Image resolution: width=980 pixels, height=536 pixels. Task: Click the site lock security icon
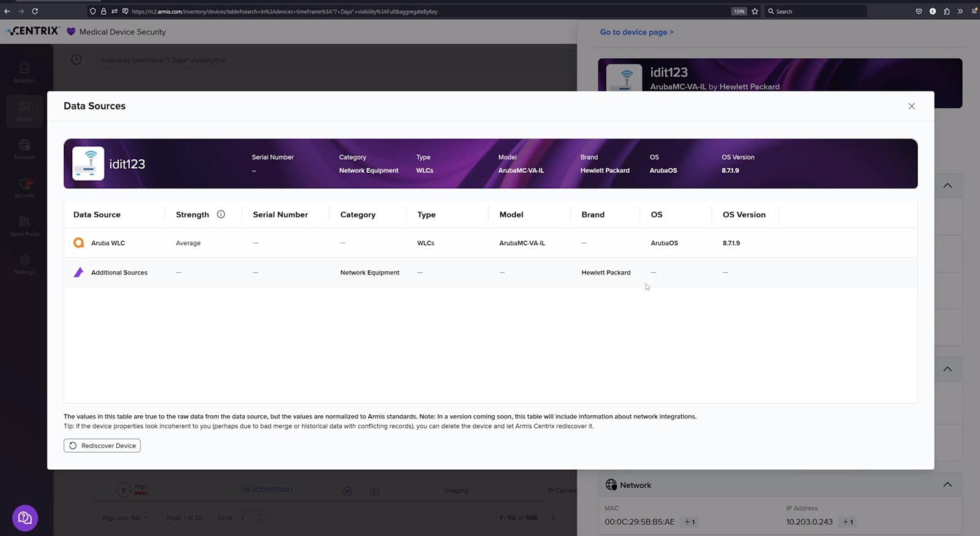coord(104,11)
